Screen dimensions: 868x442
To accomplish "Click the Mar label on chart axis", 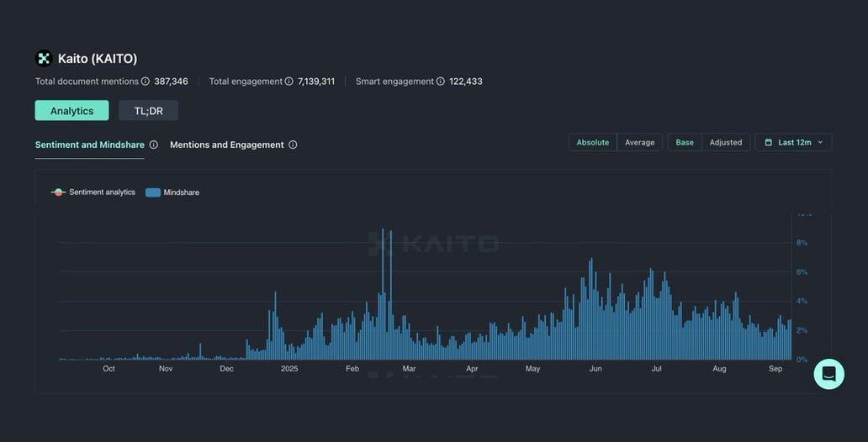I will click(409, 369).
